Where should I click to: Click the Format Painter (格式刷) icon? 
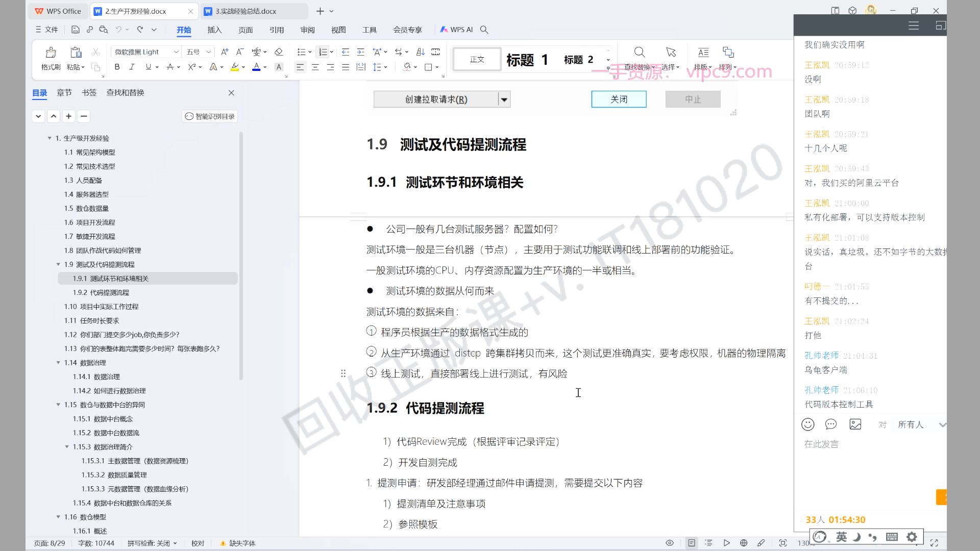point(51,53)
